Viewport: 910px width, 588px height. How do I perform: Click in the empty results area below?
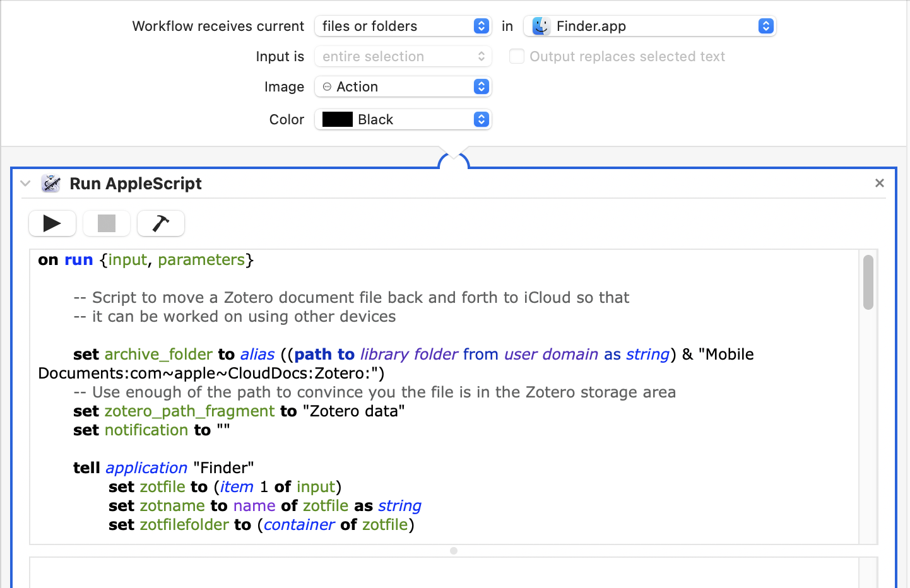(442, 573)
